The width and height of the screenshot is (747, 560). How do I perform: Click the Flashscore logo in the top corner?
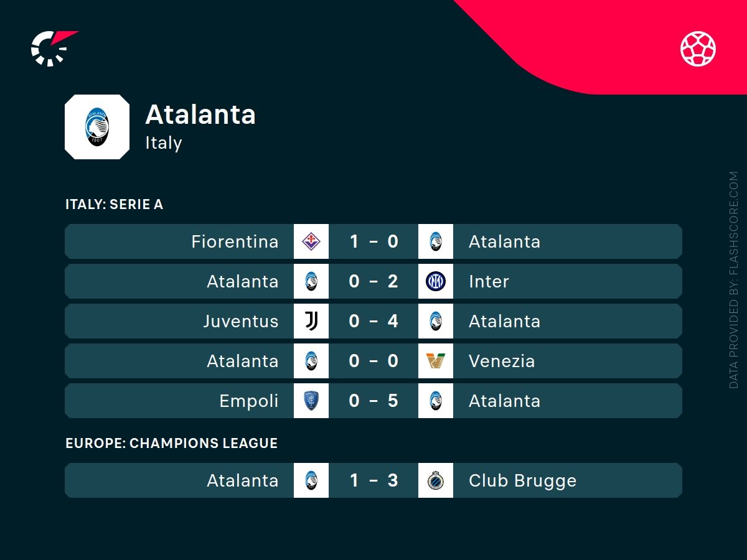[54, 48]
